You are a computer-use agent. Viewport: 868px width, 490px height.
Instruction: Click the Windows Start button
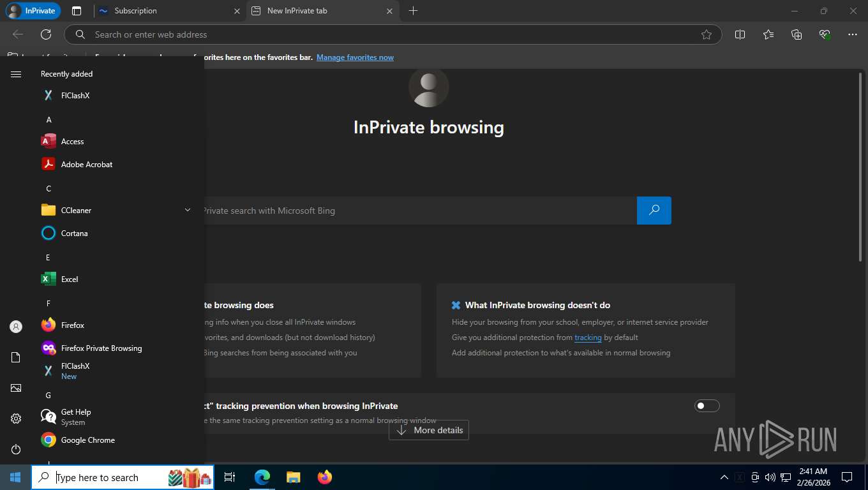(15, 477)
